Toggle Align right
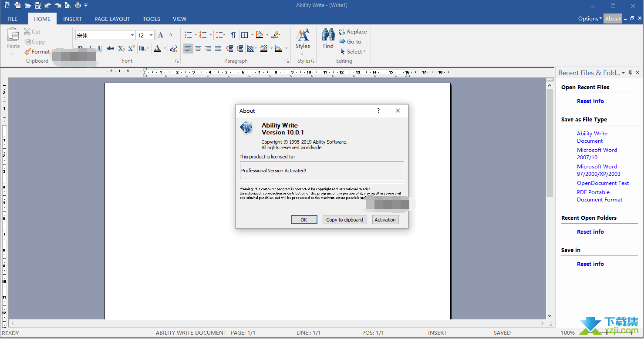Screen dimensions: 644x339 pyautogui.click(x=208, y=48)
